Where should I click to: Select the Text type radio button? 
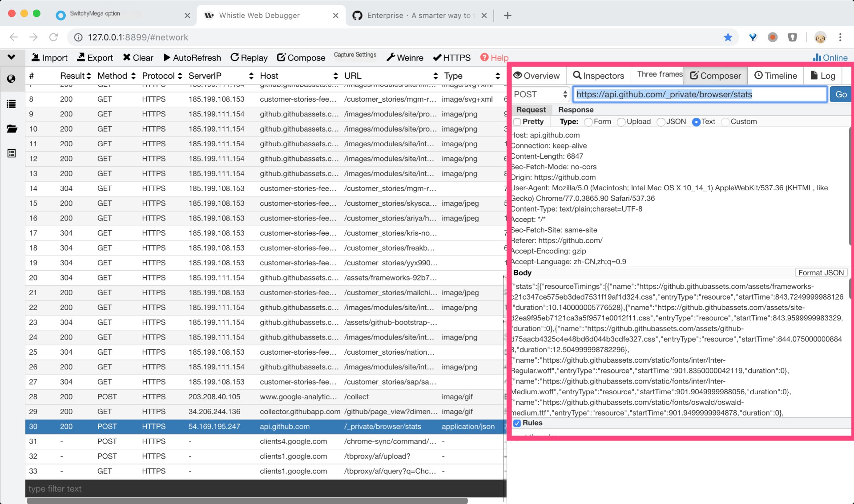[x=697, y=122]
